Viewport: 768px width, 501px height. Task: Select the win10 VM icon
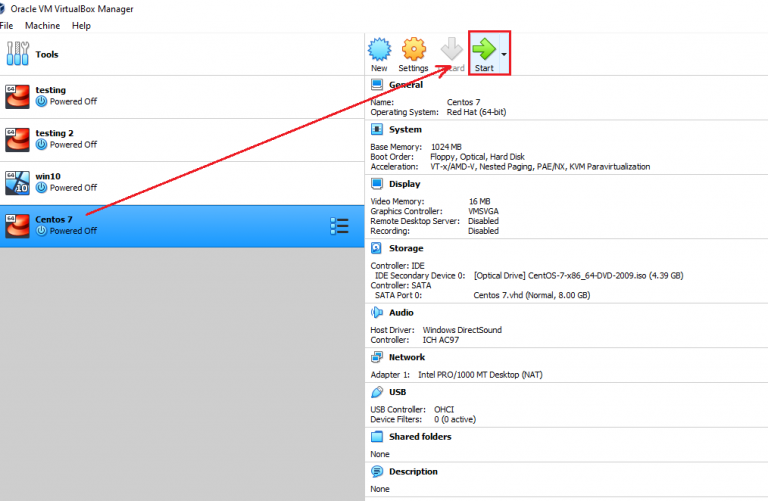[17, 183]
